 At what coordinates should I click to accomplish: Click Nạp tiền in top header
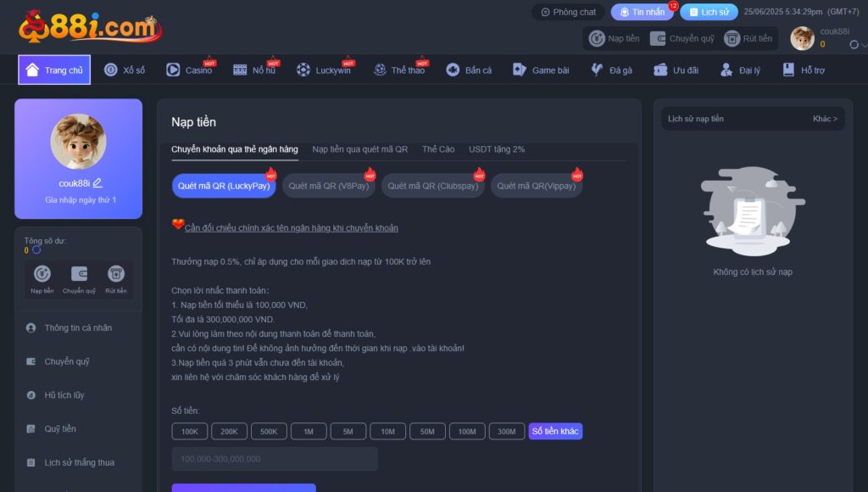(615, 39)
